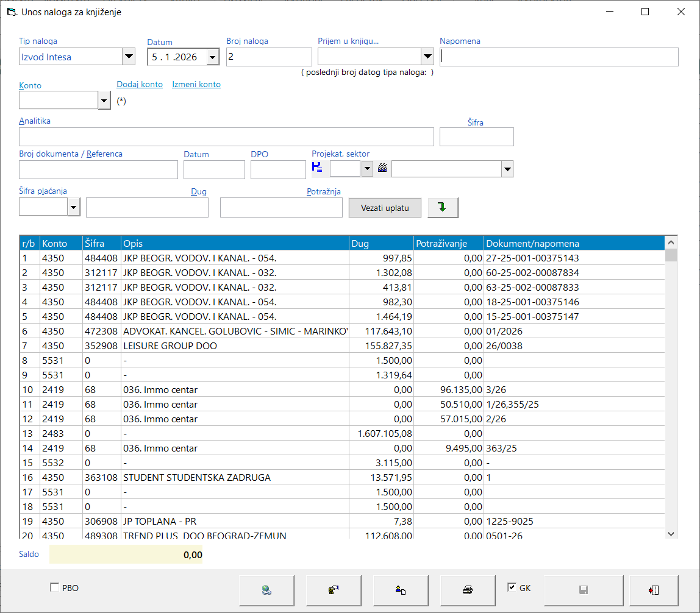
Task: Click the DPO input field
Action: click(278, 170)
